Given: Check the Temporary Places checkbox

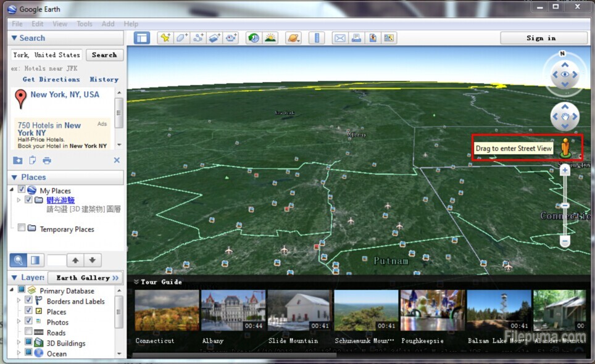Looking at the screenshot, I should pyautogui.click(x=22, y=228).
